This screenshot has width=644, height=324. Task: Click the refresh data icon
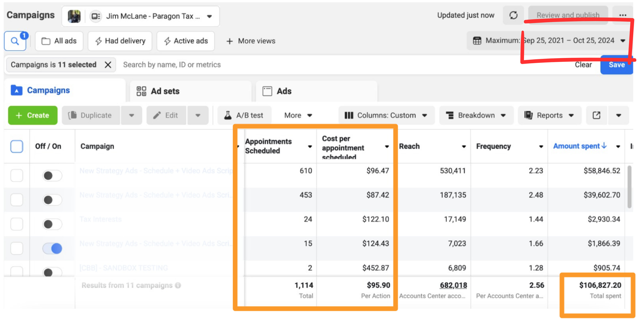(x=513, y=15)
